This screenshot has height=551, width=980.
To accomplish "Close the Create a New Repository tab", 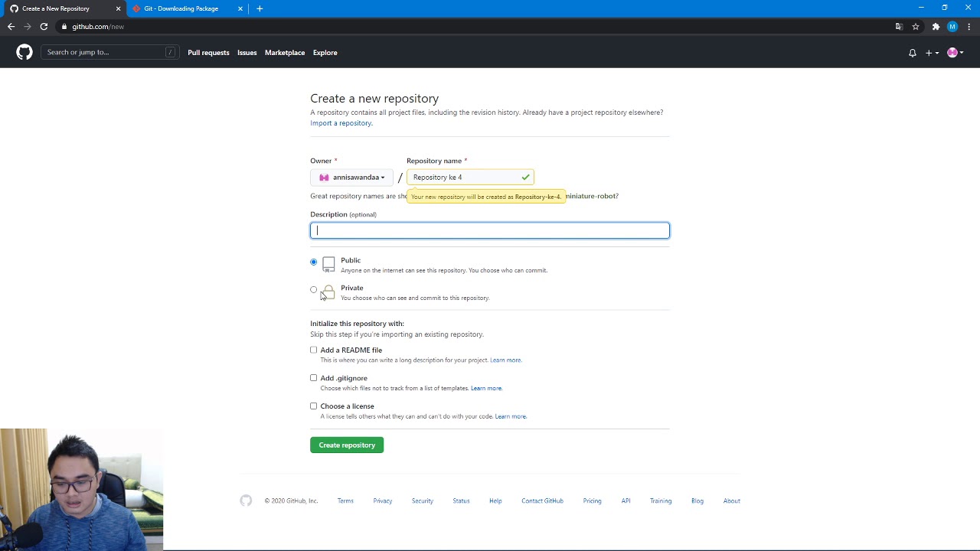I will [118, 8].
